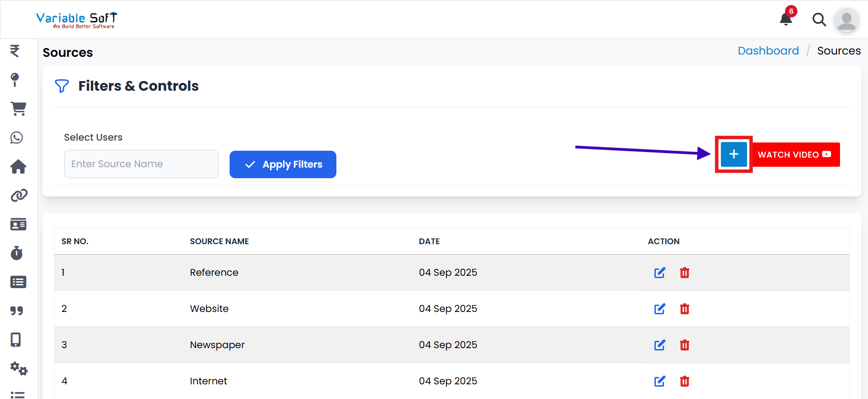Viewport: 868px width, 399px height.
Task: Go to home icon in sidebar
Action: click(x=18, y=167)
